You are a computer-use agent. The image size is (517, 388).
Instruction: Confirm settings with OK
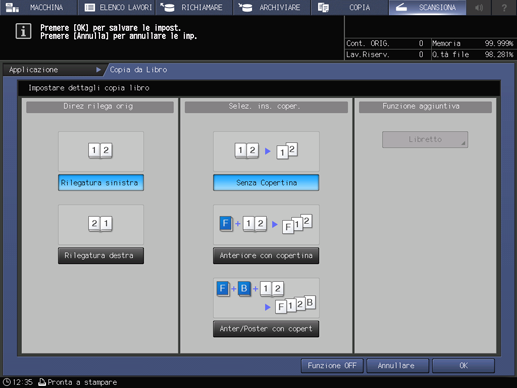tap(463, 366)
